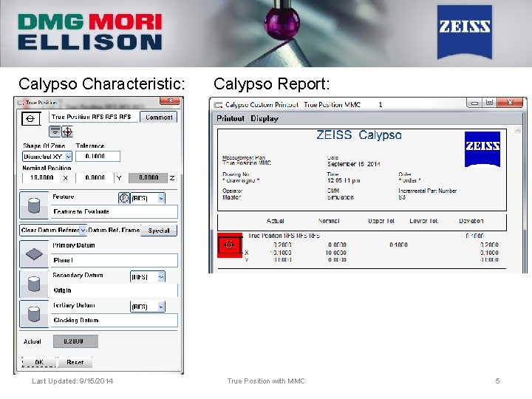Close the True Position dialog
532x399 pixels.
pos(170,101)
